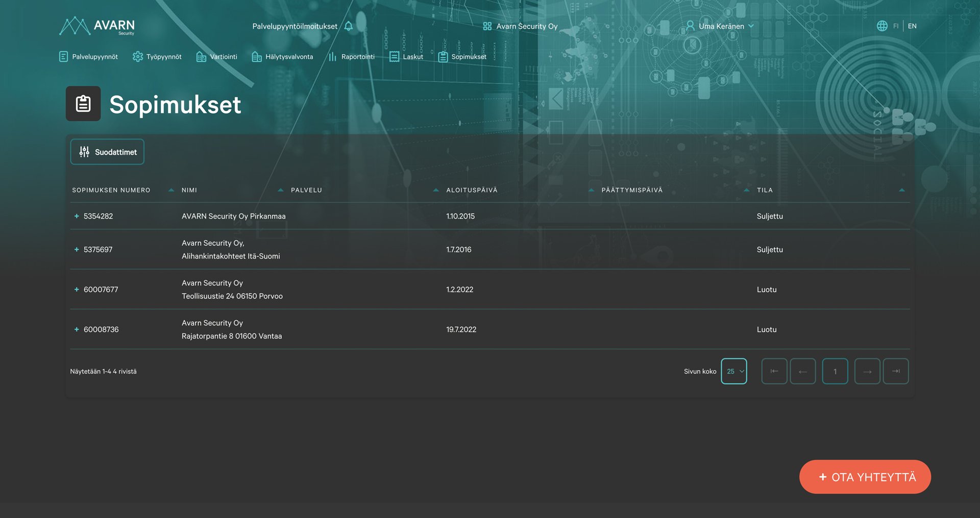The image size is (980, 518).
Task: Open the Vartiointi menu item
Action: coord(217,57)
